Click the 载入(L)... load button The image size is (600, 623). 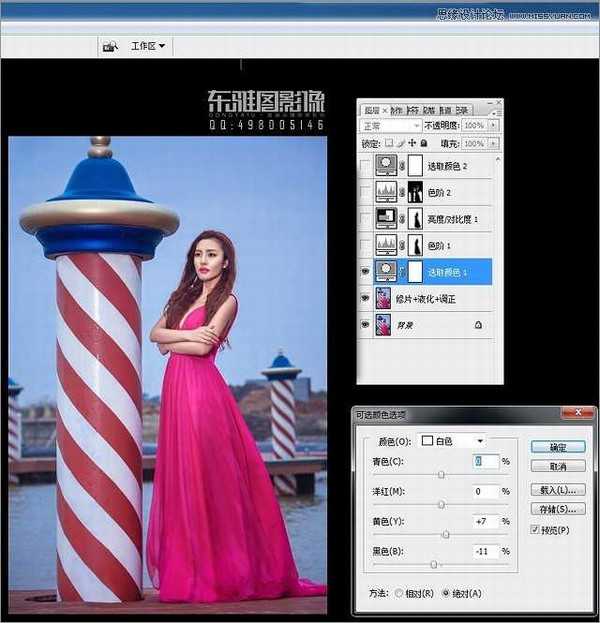558,490
